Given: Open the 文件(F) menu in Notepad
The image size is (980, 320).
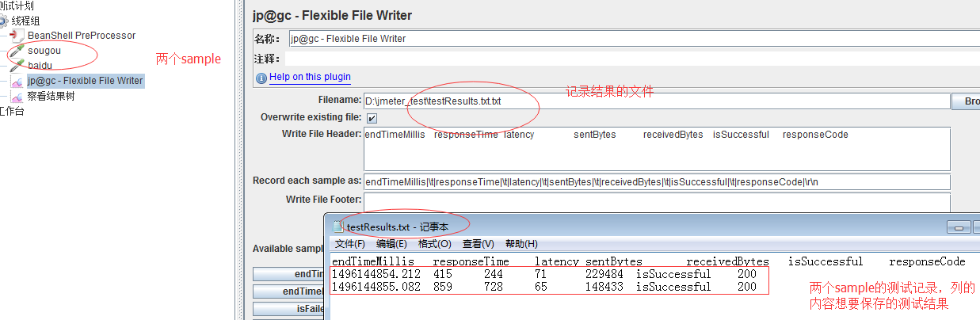Looking at the screenshot, I should [349, 244].
